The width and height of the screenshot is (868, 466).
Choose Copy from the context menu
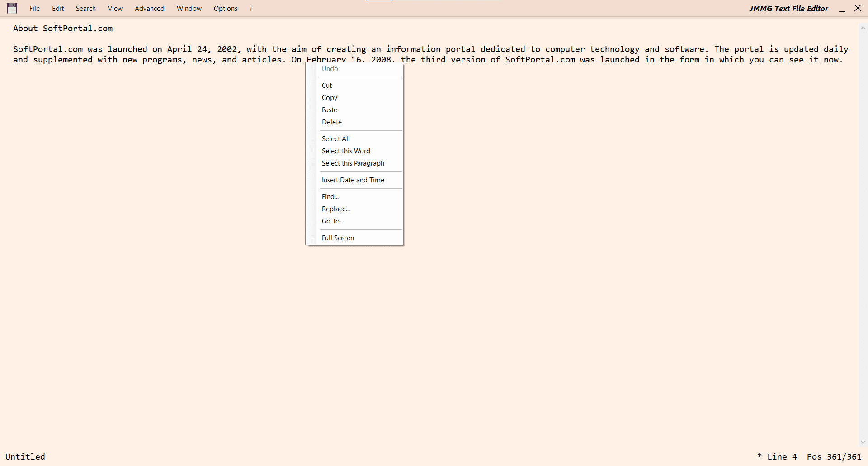click(x=354, y=98)
